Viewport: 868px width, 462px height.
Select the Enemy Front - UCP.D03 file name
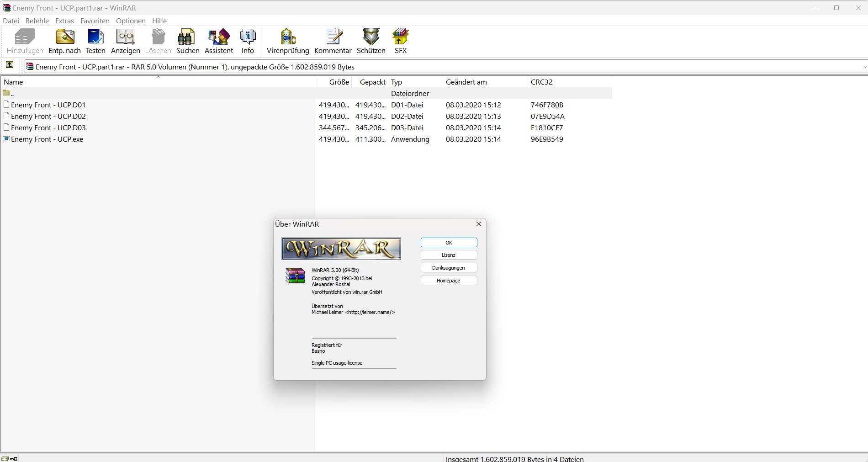coord(48,127)
